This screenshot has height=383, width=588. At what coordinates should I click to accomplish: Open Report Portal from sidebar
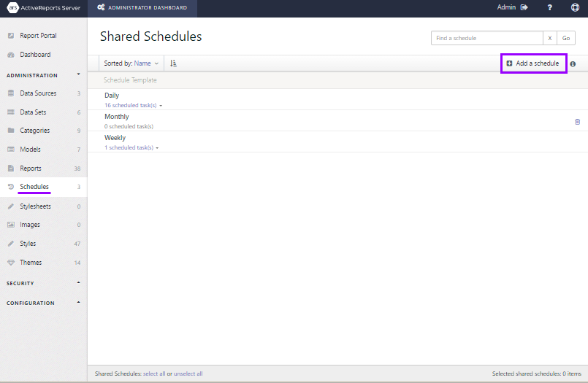pos(38,36)
